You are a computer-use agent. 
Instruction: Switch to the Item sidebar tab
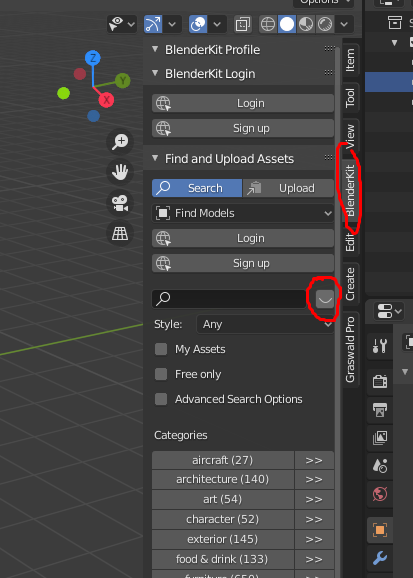(350, 59)
